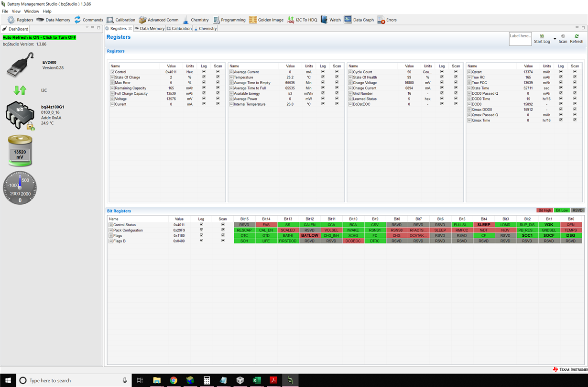Click the EV2400 USB adapter icon
This screenshot has height=387, width=588.
click(x=21, y=65)
